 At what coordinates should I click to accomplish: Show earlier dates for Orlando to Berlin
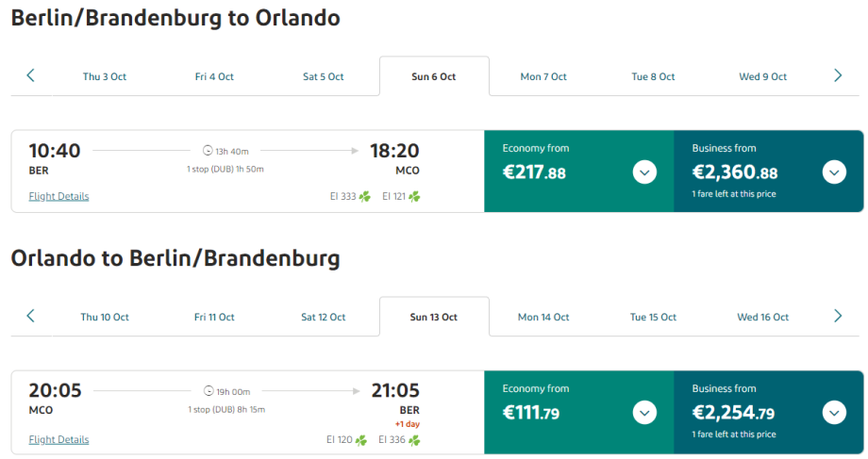(30, 317)
